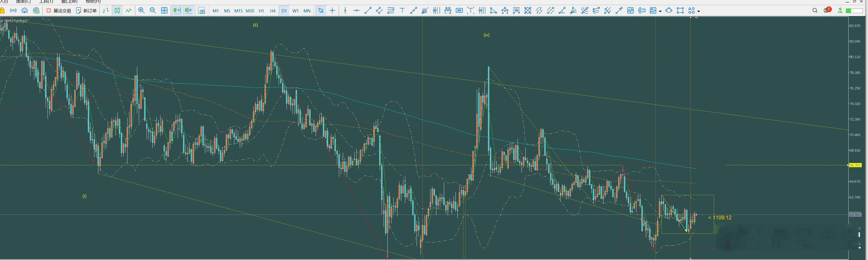This screenshot has width=868, height=260.
Task: Select the (iv) wave label on chart
Action: (487, 35)
